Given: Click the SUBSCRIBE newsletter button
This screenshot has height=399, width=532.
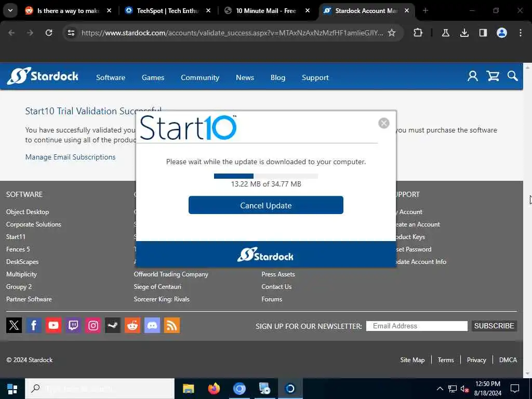Looking at the screenshot, I should (494, 326).
